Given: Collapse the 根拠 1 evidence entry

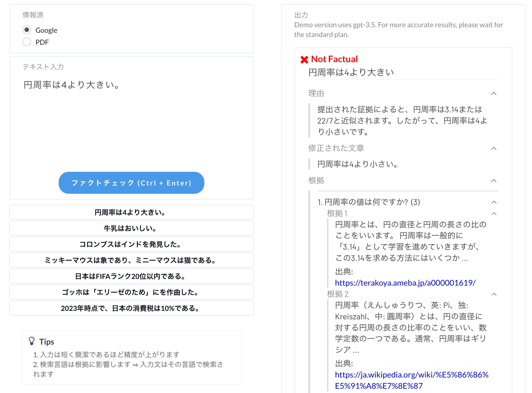Looking at the screenshot, I should click(x=494, y=213).
